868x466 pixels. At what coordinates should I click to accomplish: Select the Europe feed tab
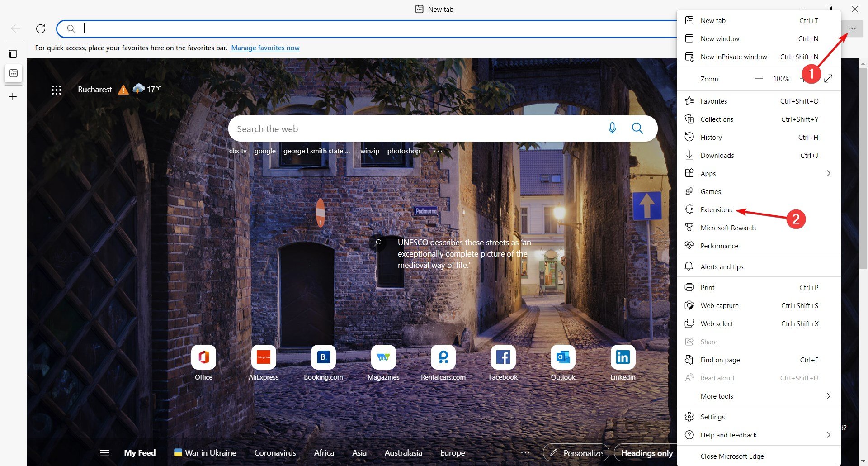click(x=453, y=452)
